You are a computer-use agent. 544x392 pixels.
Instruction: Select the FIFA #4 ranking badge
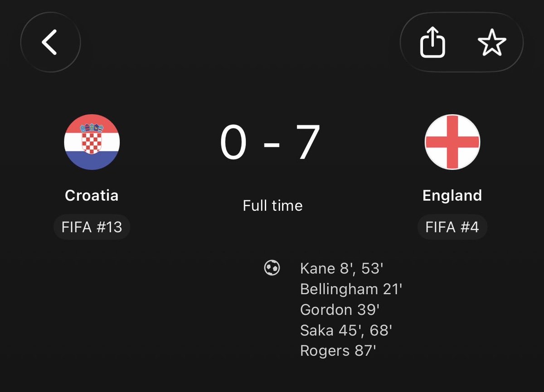(452, 227)
